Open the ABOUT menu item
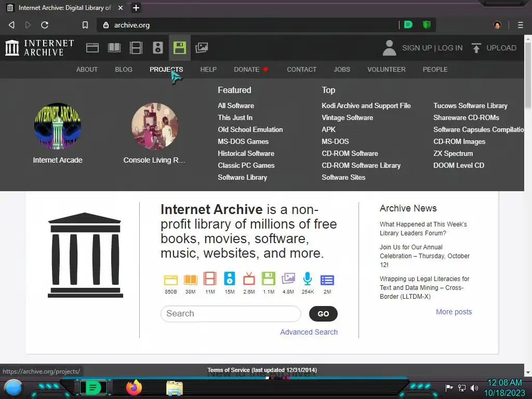The image size is (532, 399). (x=87, y=69)
